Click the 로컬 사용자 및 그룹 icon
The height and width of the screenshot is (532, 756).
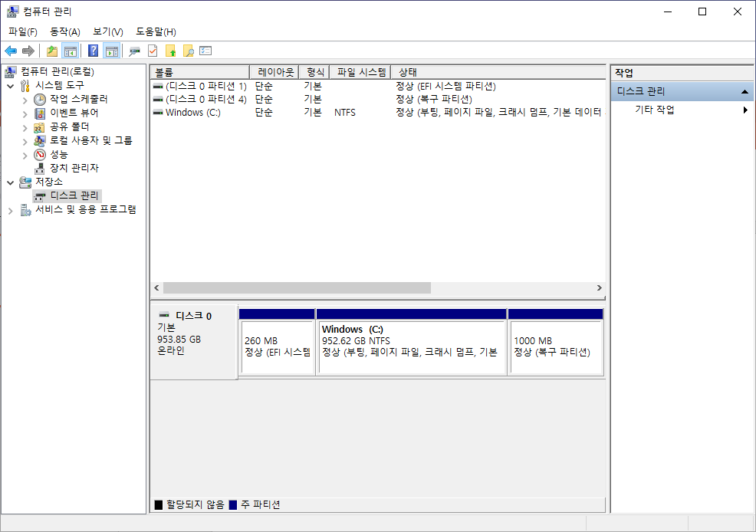40,141
